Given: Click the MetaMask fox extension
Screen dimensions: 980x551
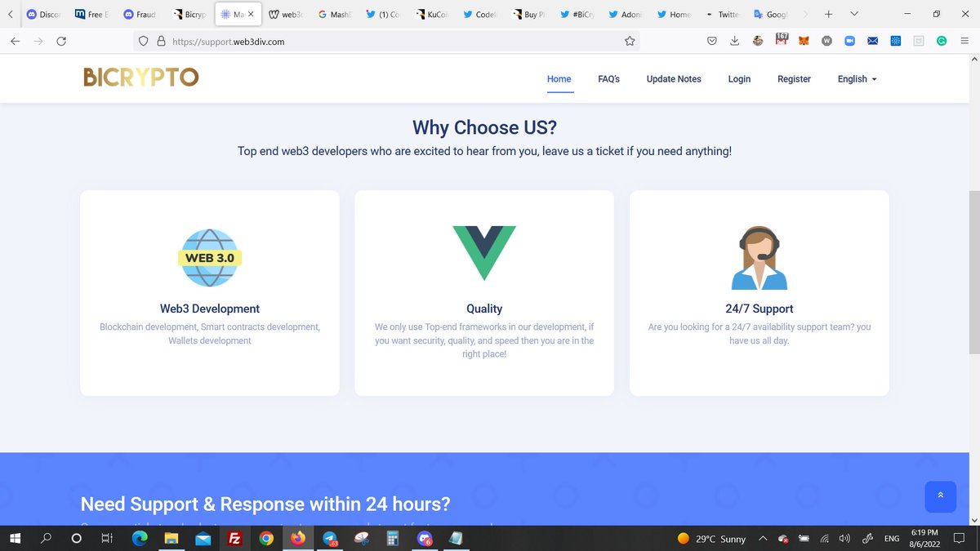Looking at the screenshot, I should tap(804, 41).
